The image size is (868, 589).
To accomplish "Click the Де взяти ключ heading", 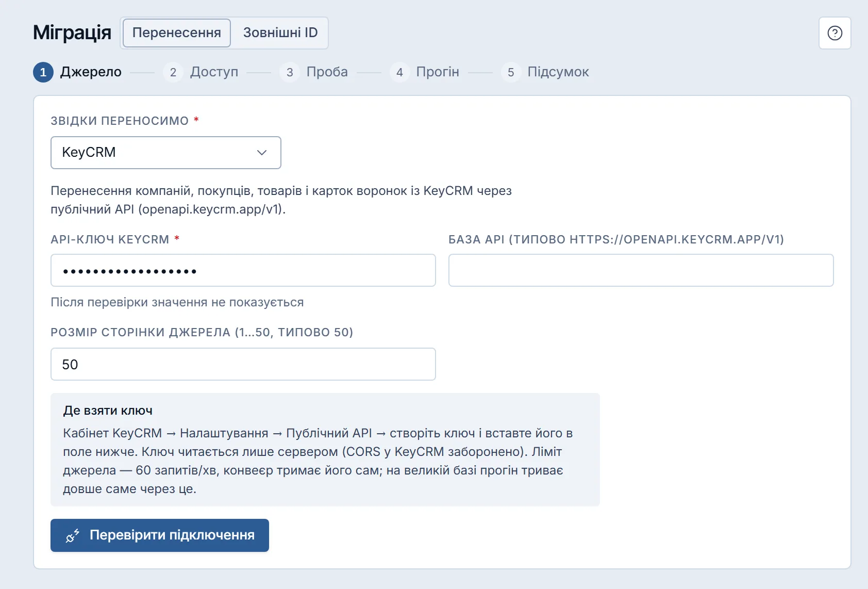I will [108, 411].
